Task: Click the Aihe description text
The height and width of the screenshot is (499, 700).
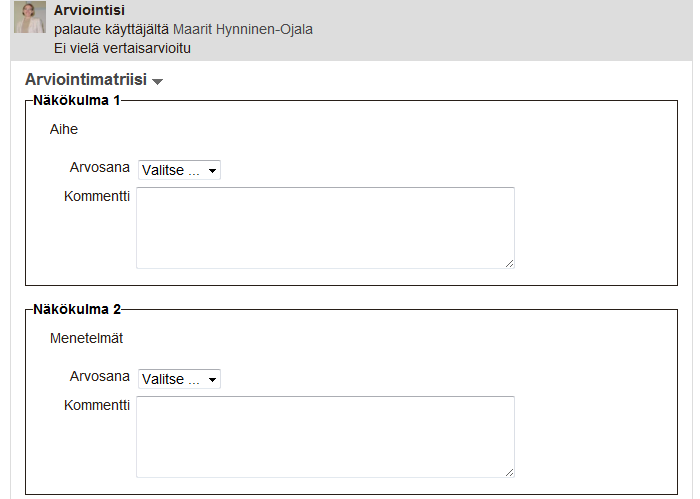Action: [64, 129]
